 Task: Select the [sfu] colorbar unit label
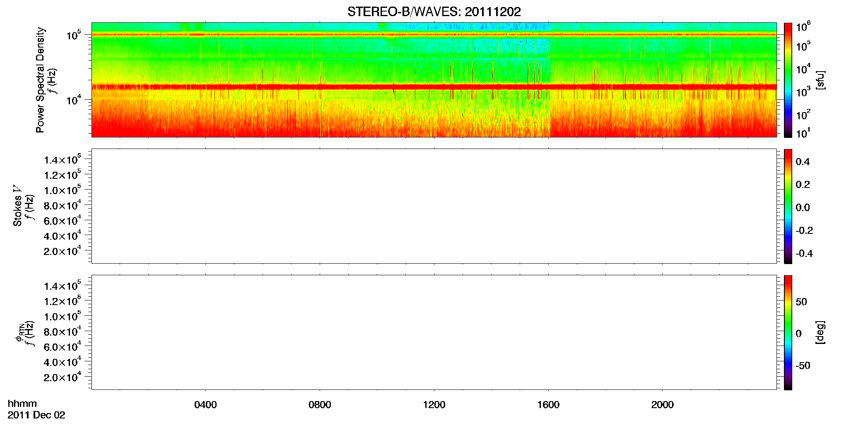[820, 80]
